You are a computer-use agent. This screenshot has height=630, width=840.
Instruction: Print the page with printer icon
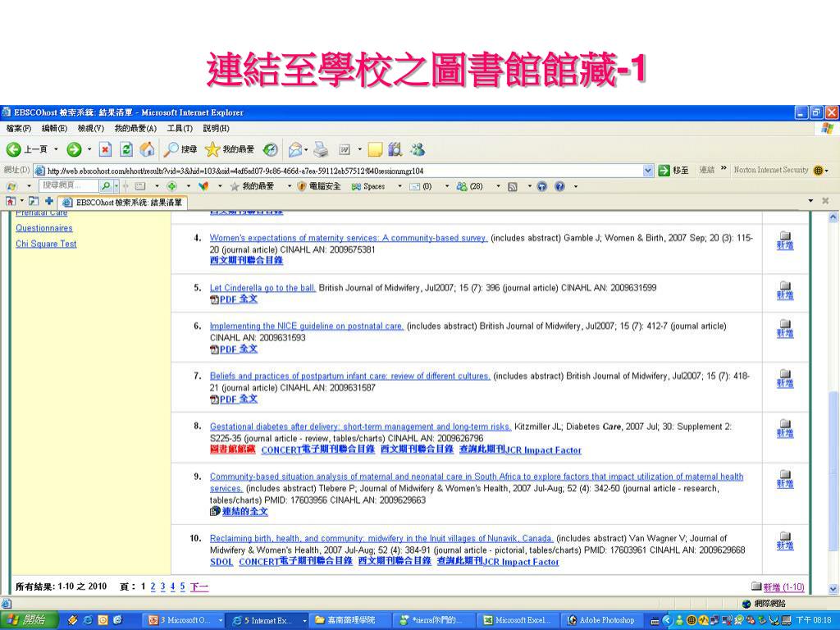pyautogui.click(x=321, y=149)
